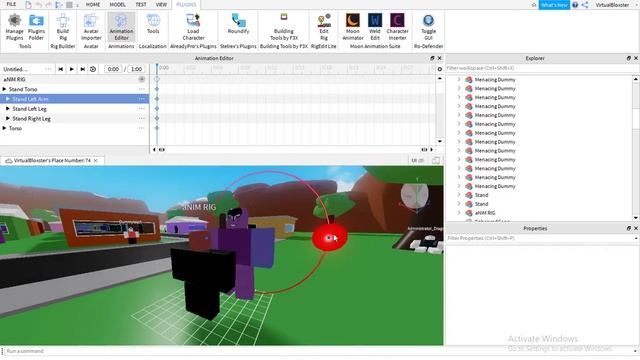Skip to the animation's first keyframe

pos(60,69)
